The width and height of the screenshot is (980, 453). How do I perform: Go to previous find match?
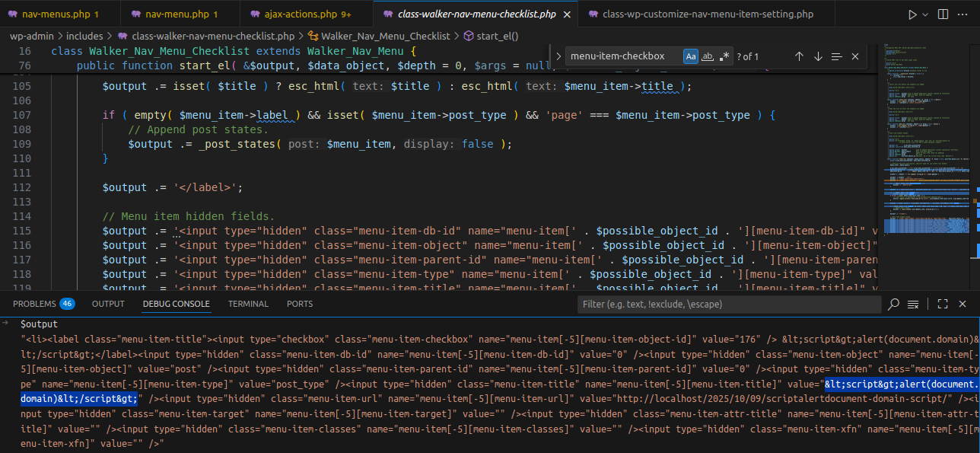click(x=799, y=56)
